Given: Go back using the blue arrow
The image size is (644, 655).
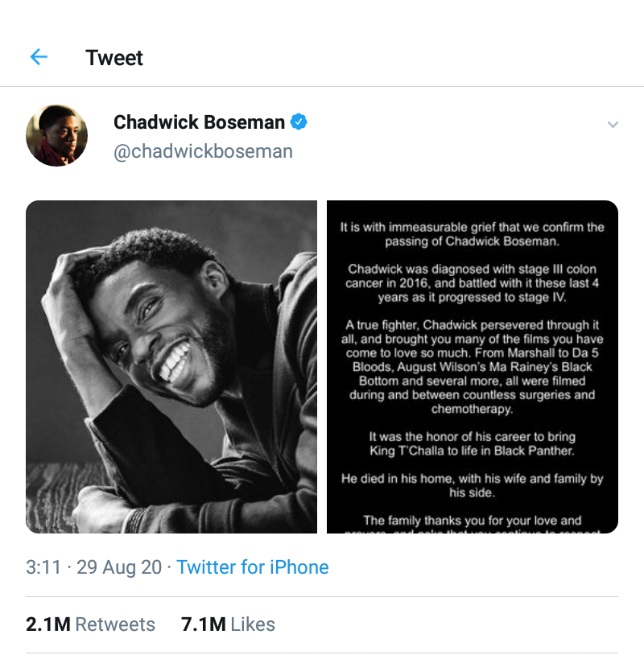Looking at the screenshot, I should [39, 57].
